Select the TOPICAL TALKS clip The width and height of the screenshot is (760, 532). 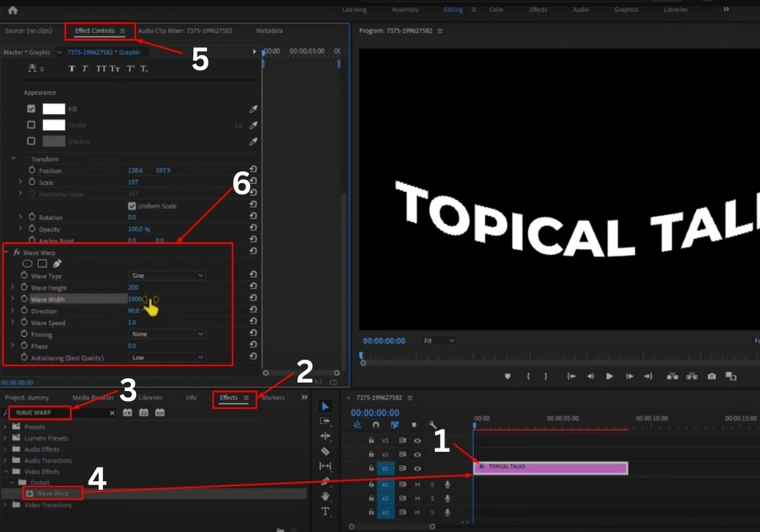pyautogui.click(x=551, y=468)
